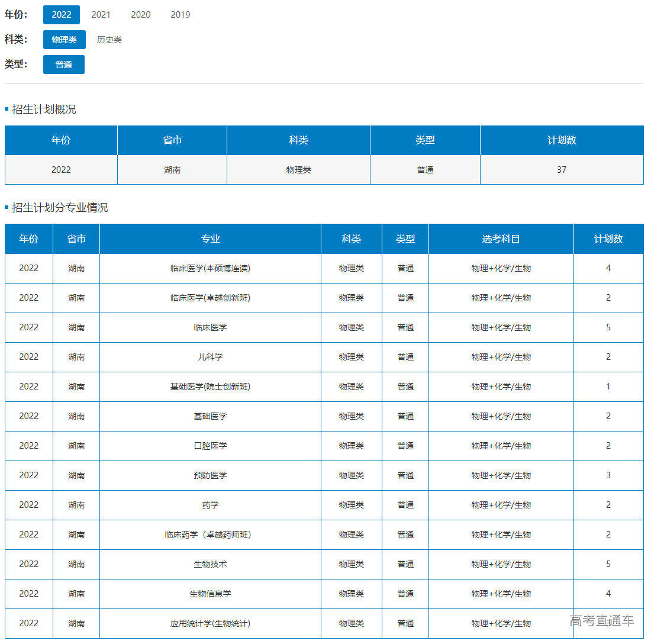Click the 普通 type button
This screenshot has width=651, height=644.
coord(64,65)
